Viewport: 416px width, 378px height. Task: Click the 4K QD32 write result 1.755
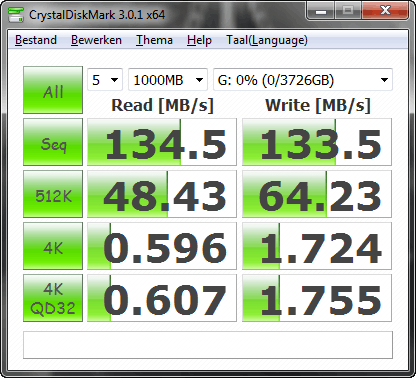[317, 298]
